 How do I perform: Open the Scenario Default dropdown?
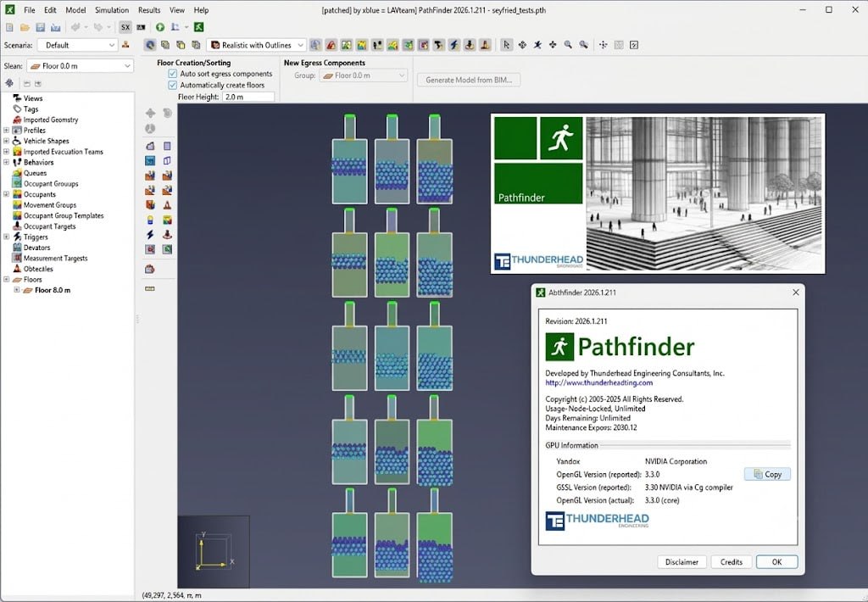tap(77, 46)
